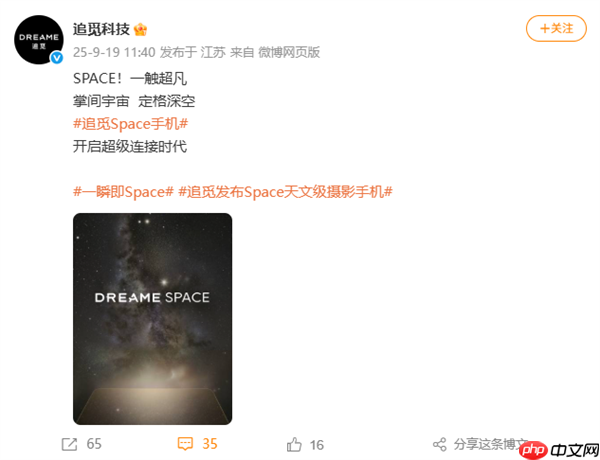
Task: Open the DREAME profile avatar
Action: click(39, 39)
